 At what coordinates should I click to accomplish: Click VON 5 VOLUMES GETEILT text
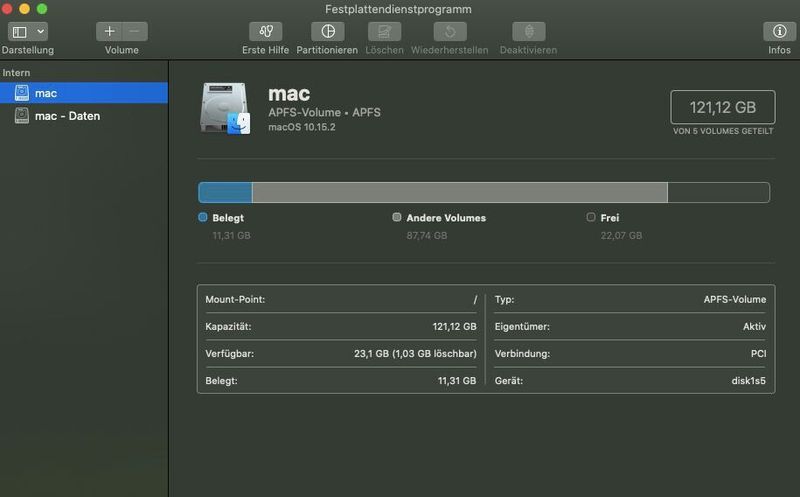point(723,131)
